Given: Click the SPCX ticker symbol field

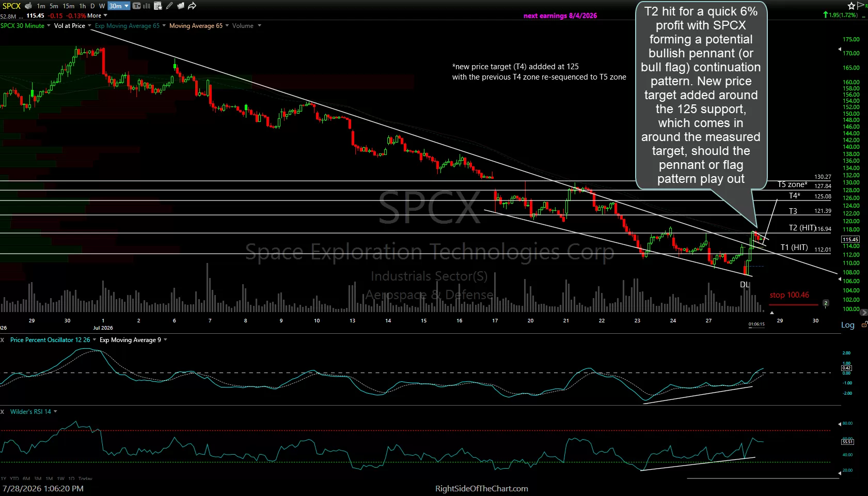Looking at the screenshot, I should point(11,6).
